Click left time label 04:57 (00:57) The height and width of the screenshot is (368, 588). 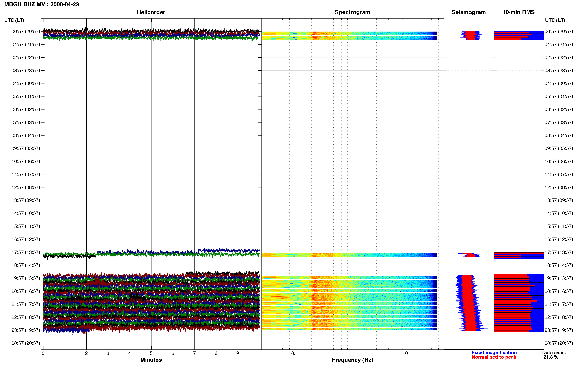[26, 83]
